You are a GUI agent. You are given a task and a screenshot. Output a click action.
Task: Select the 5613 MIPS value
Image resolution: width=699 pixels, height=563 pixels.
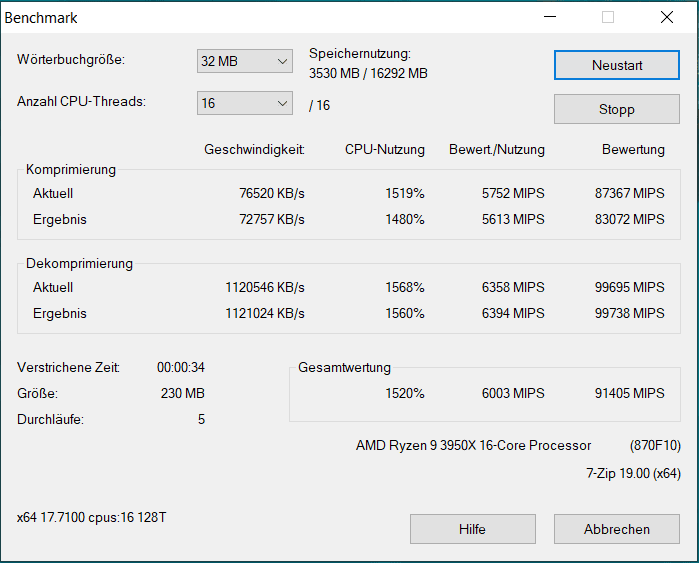tap(513, 219)
